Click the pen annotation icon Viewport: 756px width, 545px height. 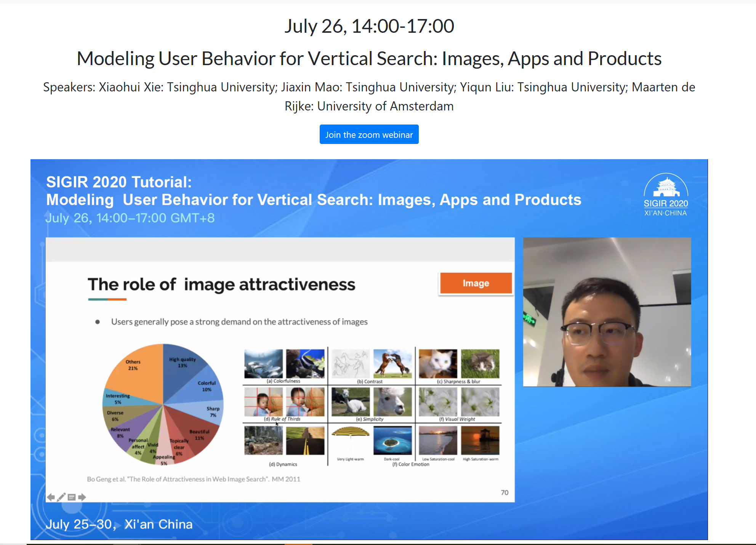tap(61, 497)
